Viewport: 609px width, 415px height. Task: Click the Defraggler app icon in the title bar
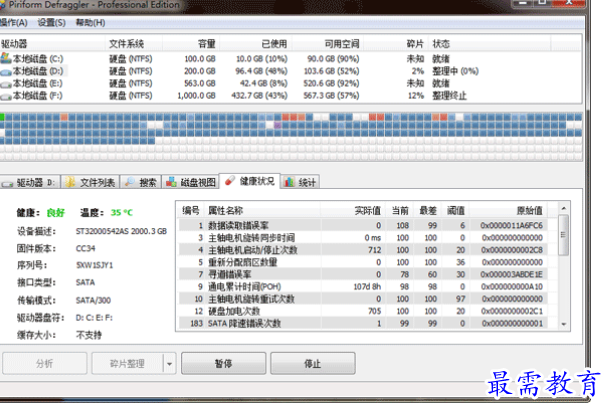click(2, 5)
